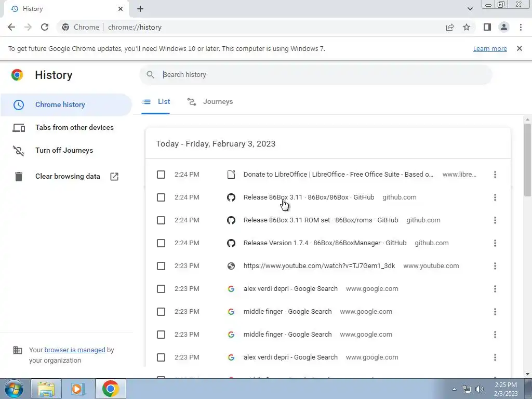Open Windows Explorer from taskbar
The width and height of the screenshot is (532, 399).
coord(46,389)
